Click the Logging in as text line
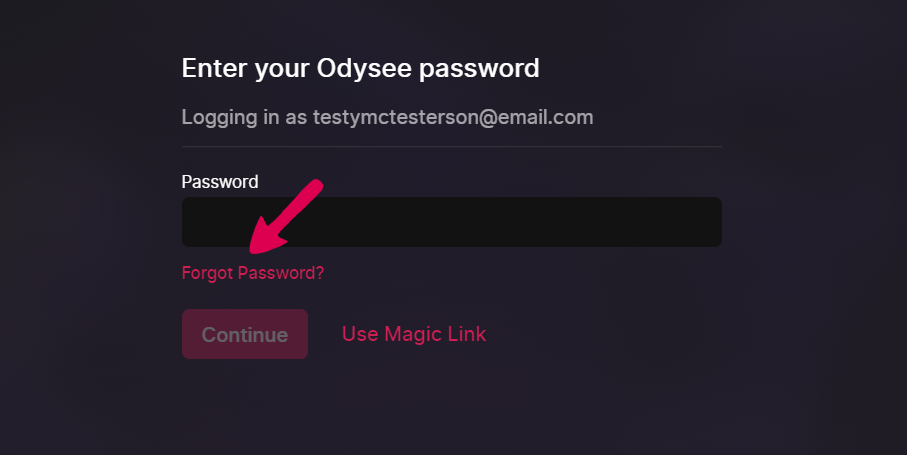This screenshot has height=455, width=907. [388, 117]
